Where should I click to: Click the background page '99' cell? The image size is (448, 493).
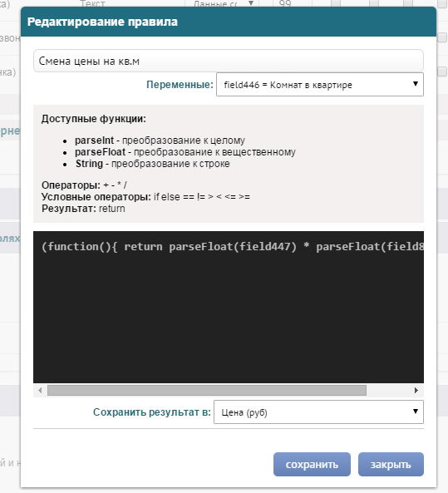point(285,3)
